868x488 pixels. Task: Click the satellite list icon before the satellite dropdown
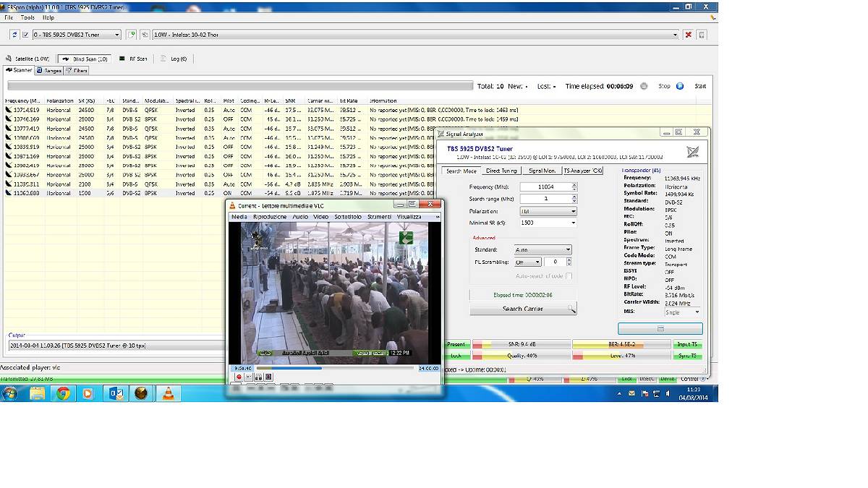tap(145, 35)
